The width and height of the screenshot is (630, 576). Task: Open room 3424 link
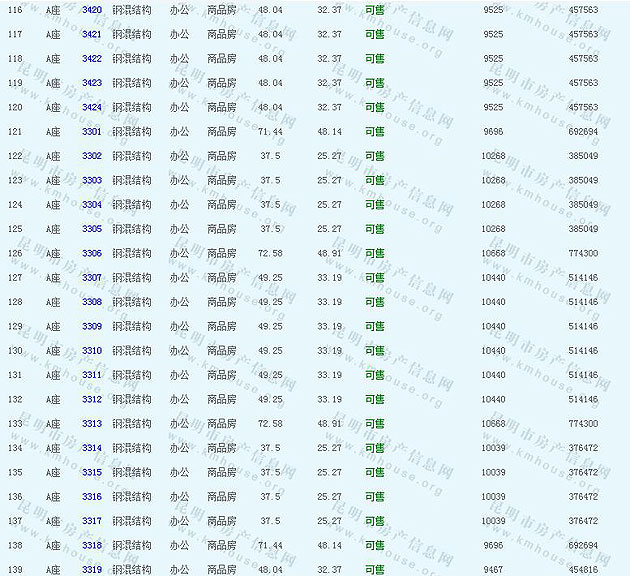tap(91, 107)
